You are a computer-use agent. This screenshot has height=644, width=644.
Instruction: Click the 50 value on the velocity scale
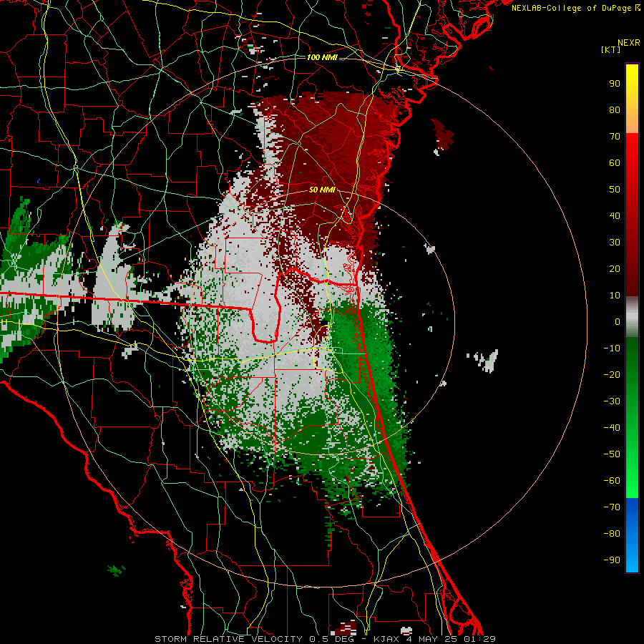(x=615, y=190)
